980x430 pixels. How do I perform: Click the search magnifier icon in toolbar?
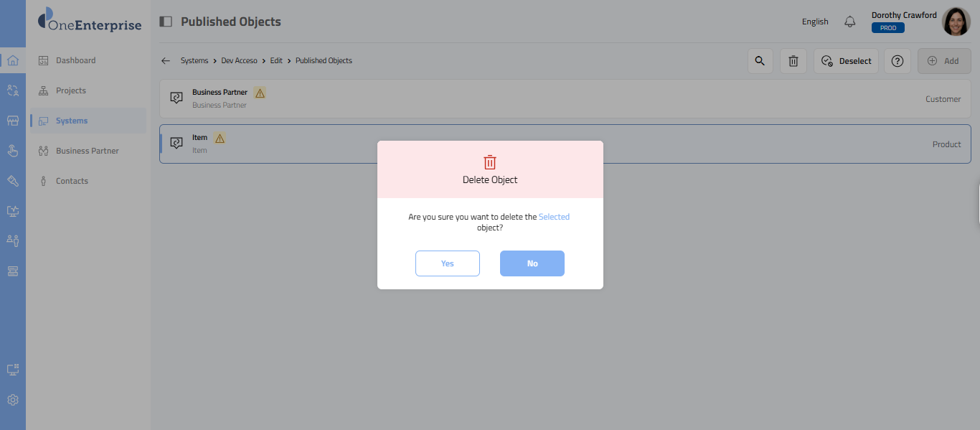click(760, 61)
